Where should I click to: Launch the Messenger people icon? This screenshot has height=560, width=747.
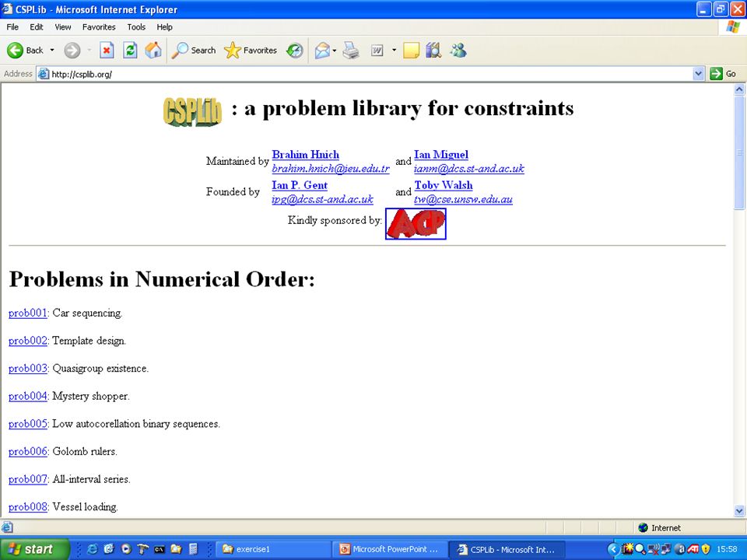458,50
